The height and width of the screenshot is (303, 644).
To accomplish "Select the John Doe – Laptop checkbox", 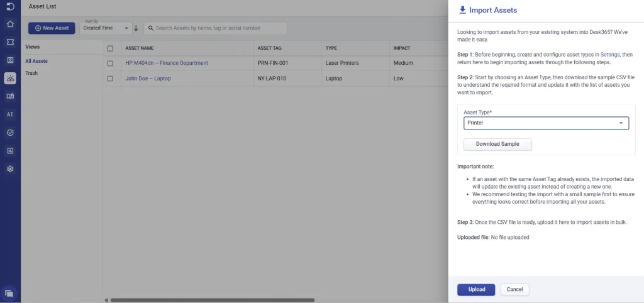I will (x=111, y=79).
